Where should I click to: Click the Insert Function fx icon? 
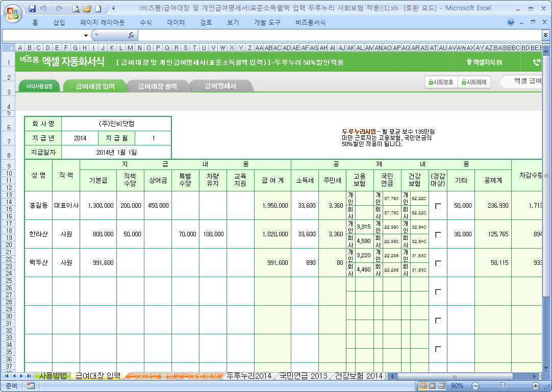pos(131,35)
